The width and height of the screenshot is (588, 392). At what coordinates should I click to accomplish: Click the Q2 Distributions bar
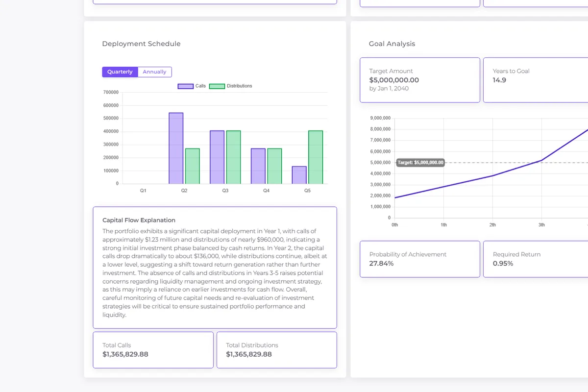tap(193, 166)
